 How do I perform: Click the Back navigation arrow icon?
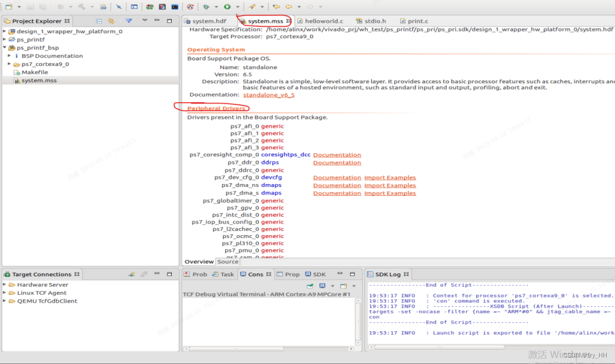pos(289,7)
